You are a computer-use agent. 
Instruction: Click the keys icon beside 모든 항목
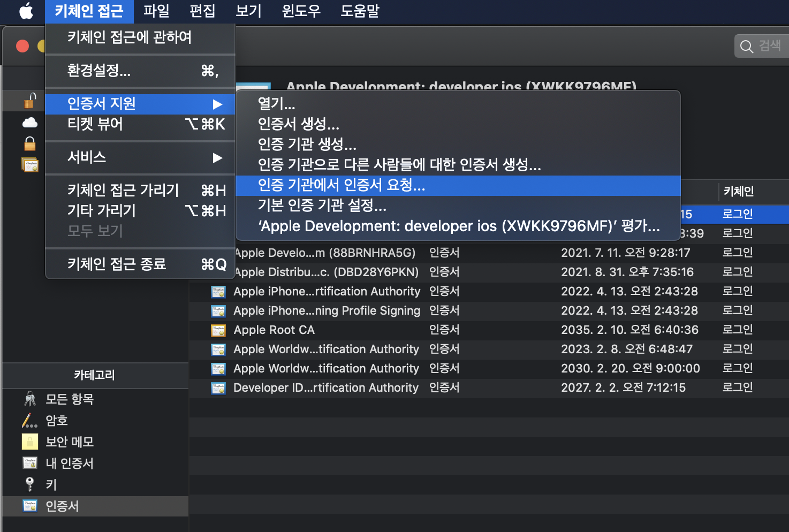(30, 399)
